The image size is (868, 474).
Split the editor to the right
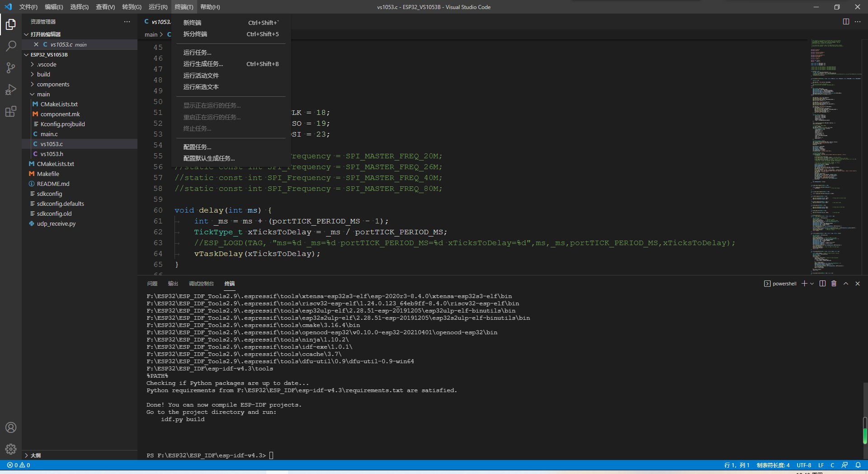tap(846, 22)
